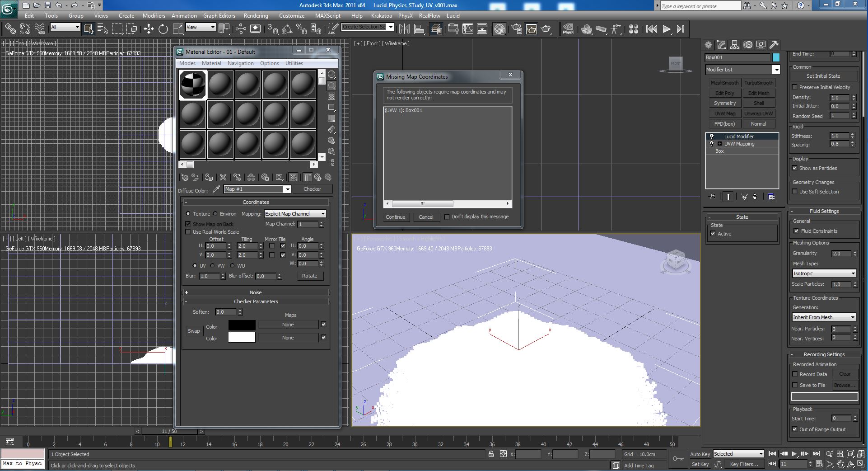Select the Environ radio button

click(x=215, y=214)
